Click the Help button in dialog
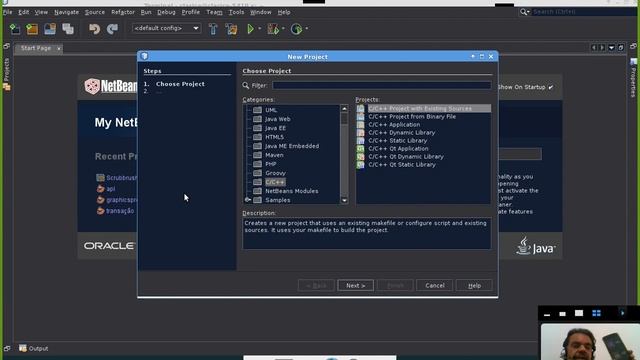The width and height of the screenshot is (640, 360). (474, 285)
